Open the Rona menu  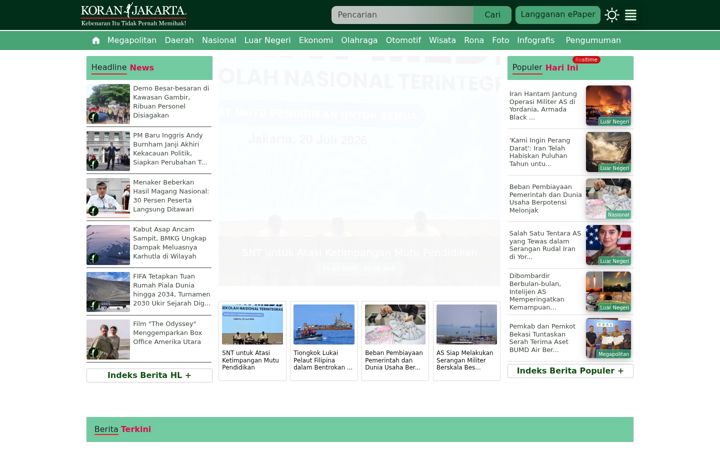pos(474,40)
